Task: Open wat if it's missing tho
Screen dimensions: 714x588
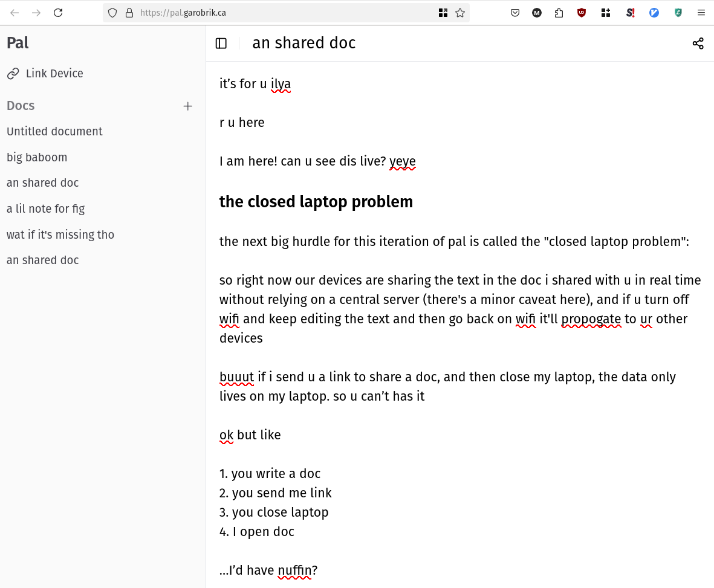Action: coord(60,234)
